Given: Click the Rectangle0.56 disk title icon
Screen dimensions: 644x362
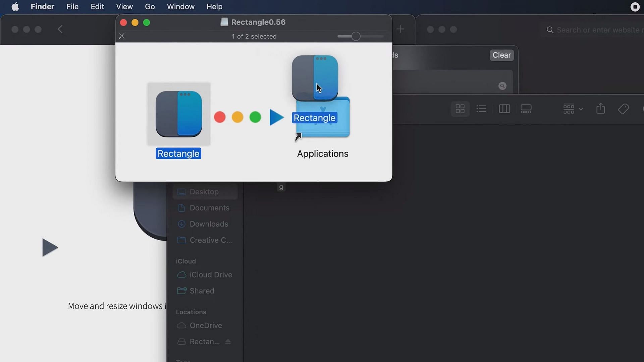Looking at the screenshot, I should pyautogui.click(x=224, y=22).
